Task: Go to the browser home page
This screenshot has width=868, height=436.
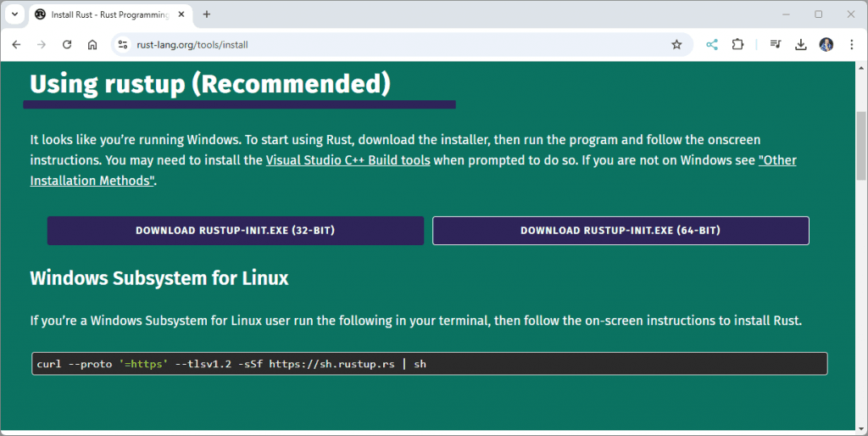Action: pyautogui.click(x=92, y=45)
